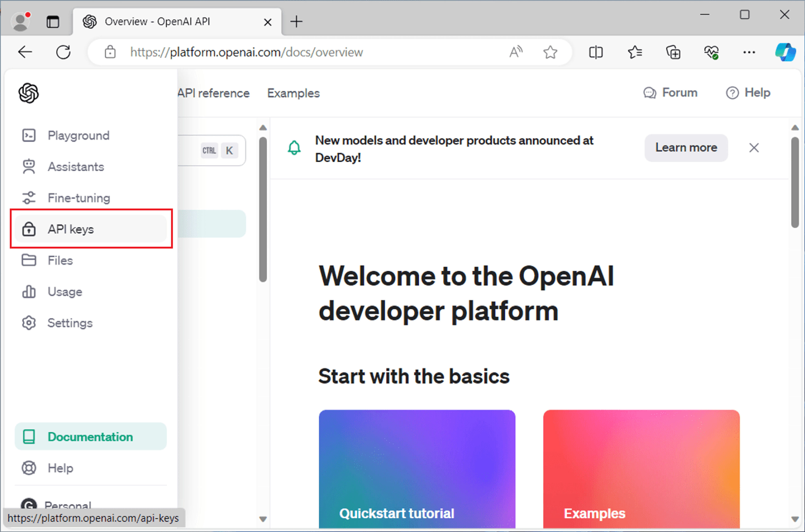Screen dimensions: 805x532
Task: Activate the Read aloud icon
Action: point(516,52)
